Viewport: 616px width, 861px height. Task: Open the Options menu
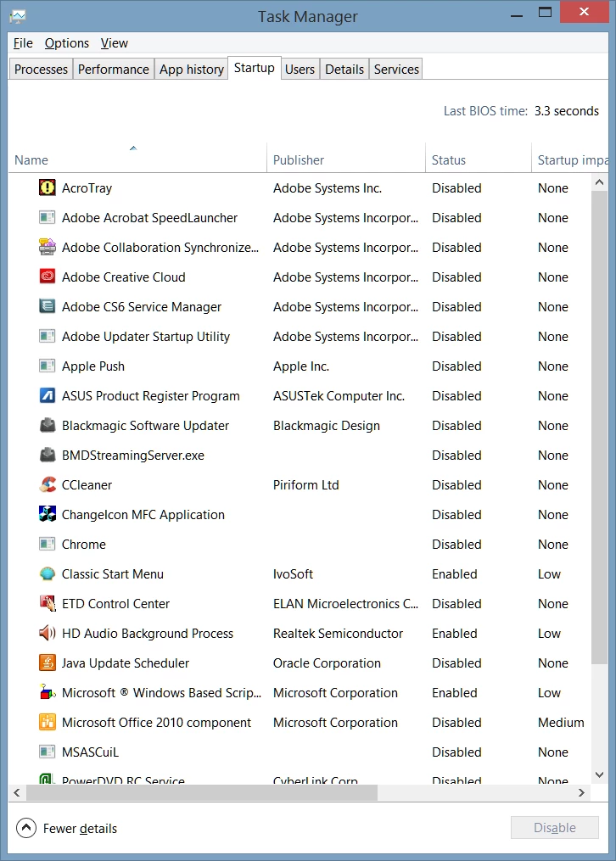66,42
